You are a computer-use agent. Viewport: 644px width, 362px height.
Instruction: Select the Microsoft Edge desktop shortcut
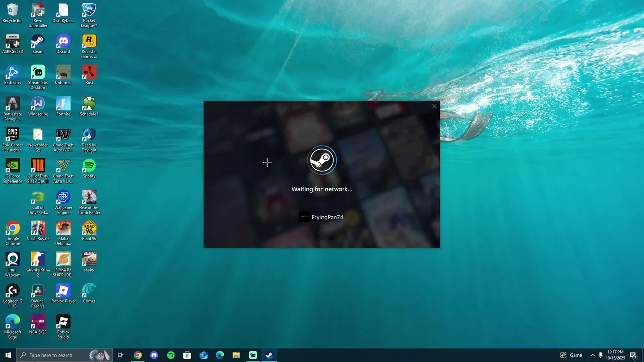click(x=13, y=327)
